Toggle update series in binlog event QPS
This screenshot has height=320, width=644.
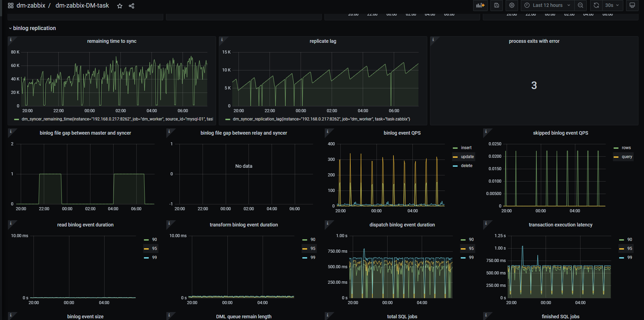[x=467, y=157]
